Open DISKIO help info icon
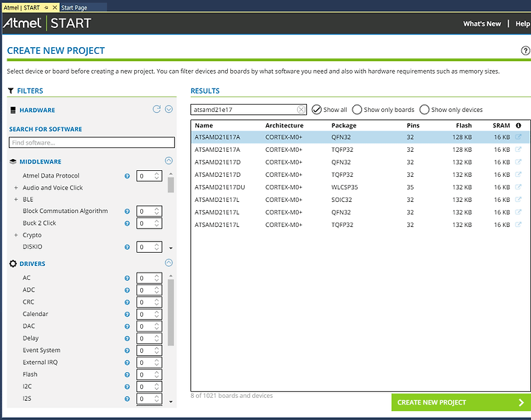Viewport: 531px width, 420px height. pyautogui.click(x=127, y=247)
